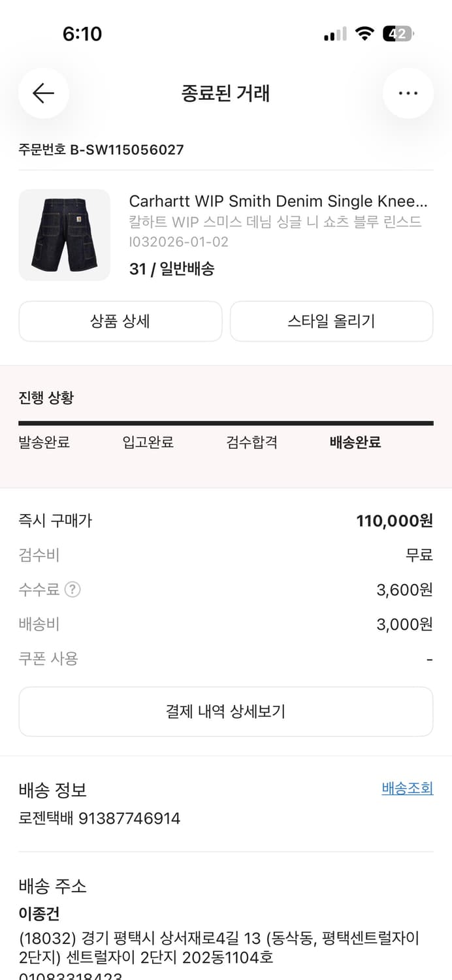Open the 상품 상세 product details

[x=120, y=321]
